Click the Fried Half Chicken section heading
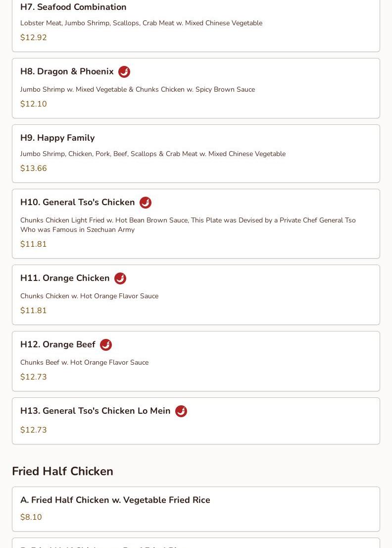 [62, 471]
